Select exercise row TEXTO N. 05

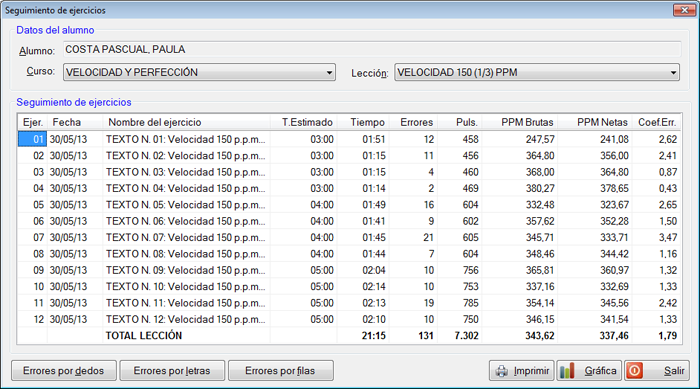(x=349, y=205)
